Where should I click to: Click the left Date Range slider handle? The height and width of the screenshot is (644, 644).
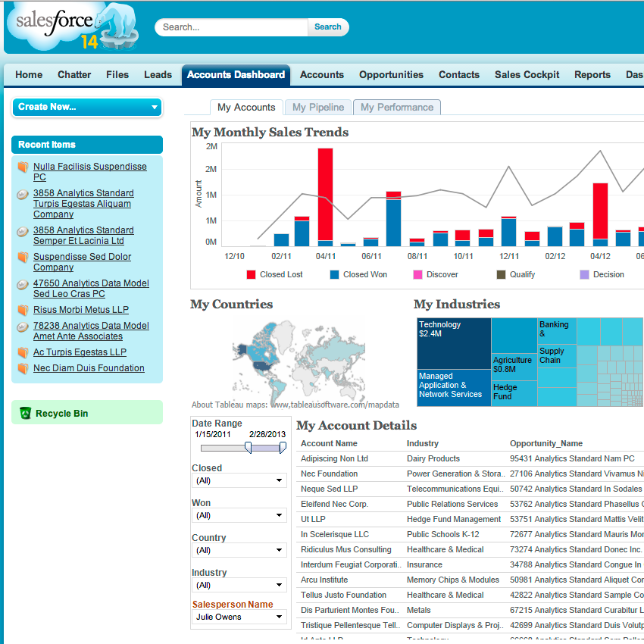(248, 448)
